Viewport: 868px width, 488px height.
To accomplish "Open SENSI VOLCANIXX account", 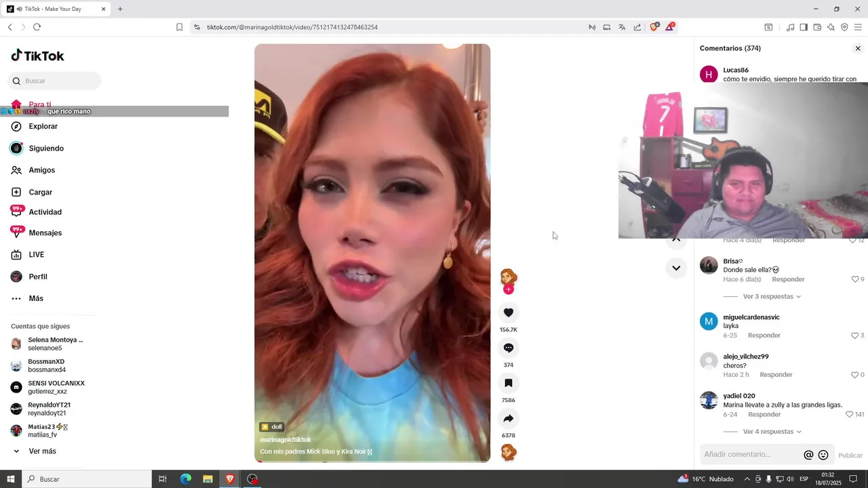I will tap(56, 387).
